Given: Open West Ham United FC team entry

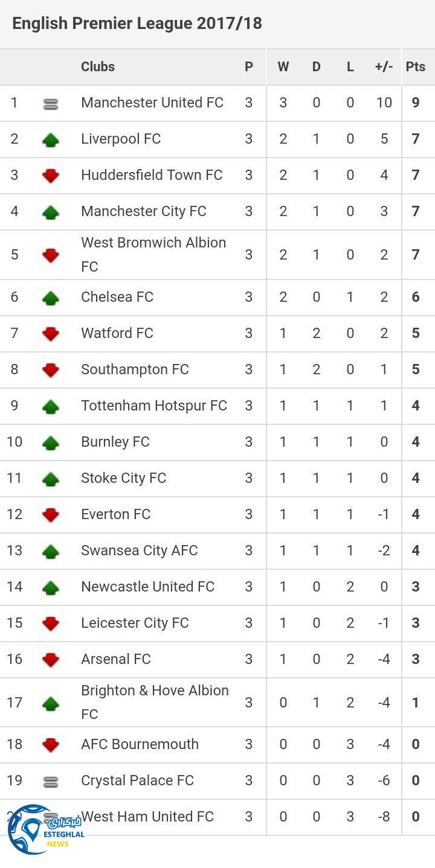Looking at the screenshot, I should (x=147, y=817).
